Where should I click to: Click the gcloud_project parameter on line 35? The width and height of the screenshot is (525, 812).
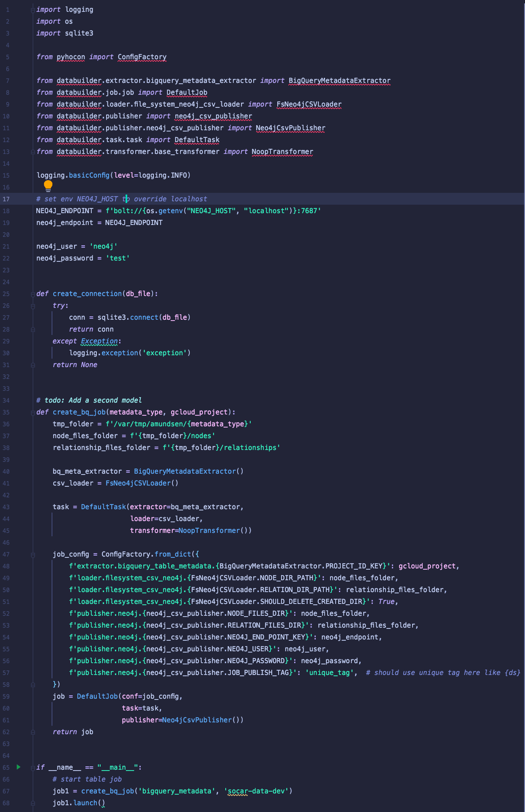[x=199, y=412]
